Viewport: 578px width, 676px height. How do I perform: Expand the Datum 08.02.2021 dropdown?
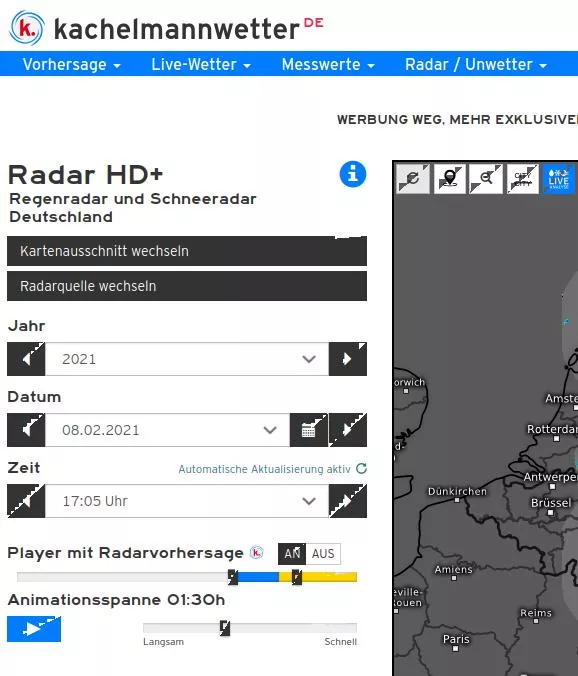[x=167, y=430]
